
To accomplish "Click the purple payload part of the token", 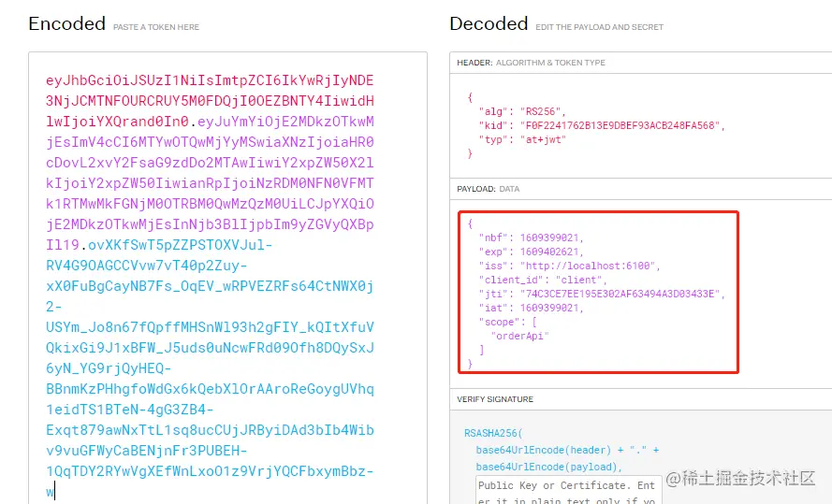I will click(210, 183).
